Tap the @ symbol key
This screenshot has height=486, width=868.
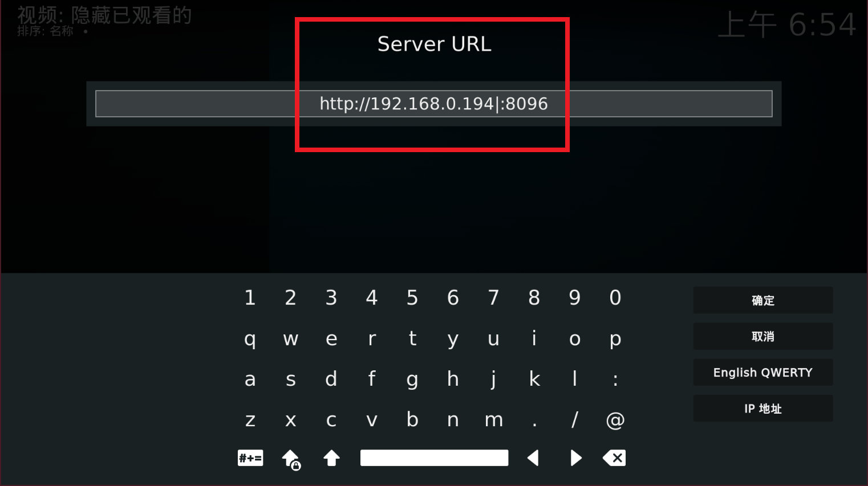(x=615, y=420)
